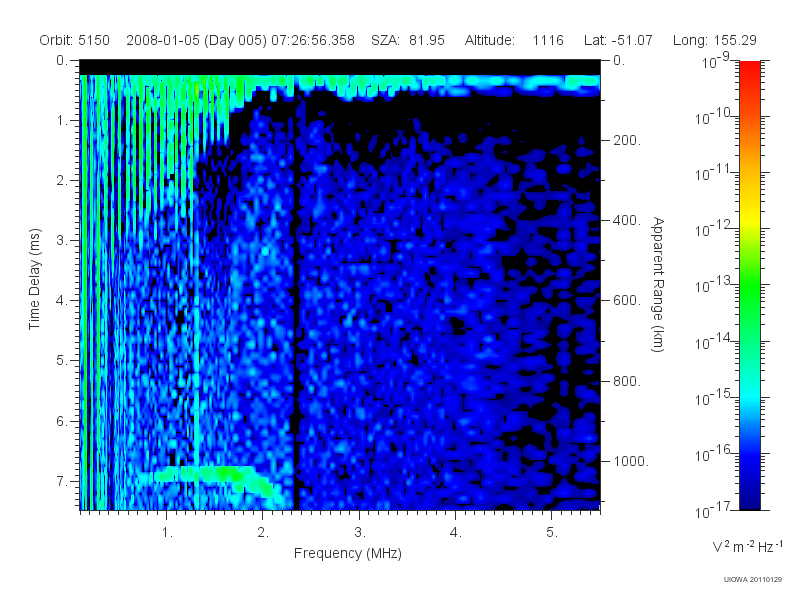
Task: Click the '5.' time delay tick label
Action: (62, 361)
